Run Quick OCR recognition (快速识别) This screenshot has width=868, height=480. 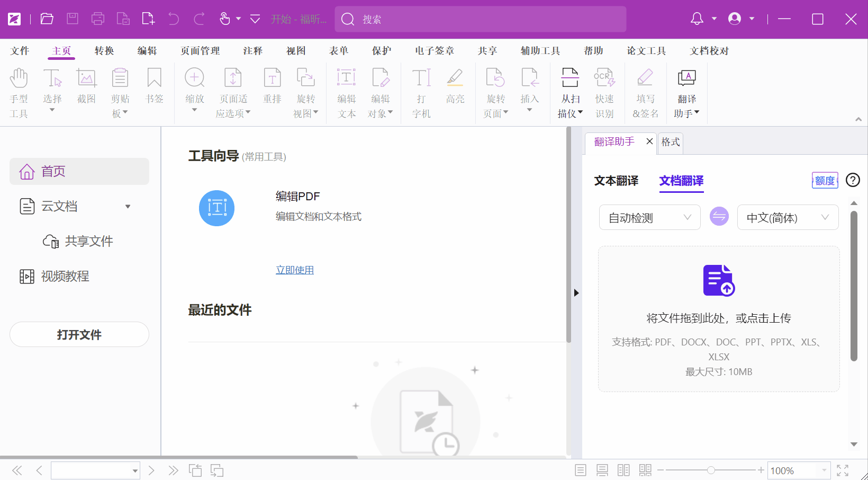click(604, 93)
